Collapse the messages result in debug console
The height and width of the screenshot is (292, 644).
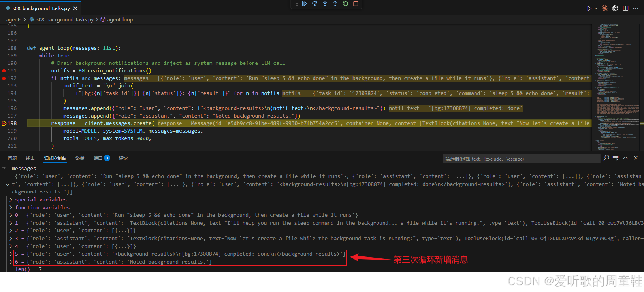click(8, 184)
